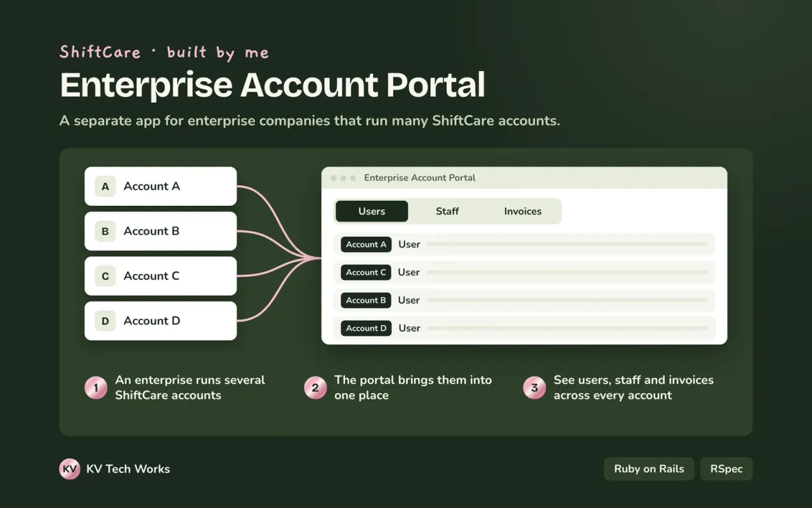Click the Account D tag in user list

[366, 328]
